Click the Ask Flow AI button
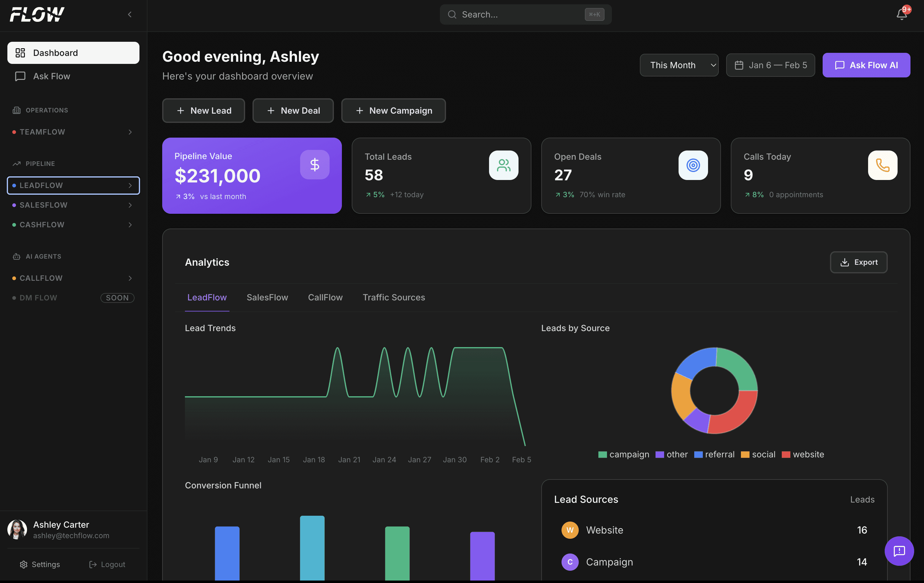The height and width of the screenshot is (583, 924). 866,65
